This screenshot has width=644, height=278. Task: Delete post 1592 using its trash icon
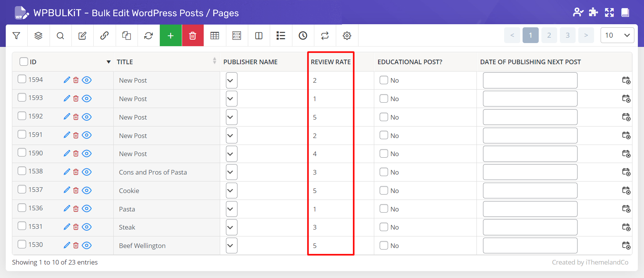click(76, 117)
